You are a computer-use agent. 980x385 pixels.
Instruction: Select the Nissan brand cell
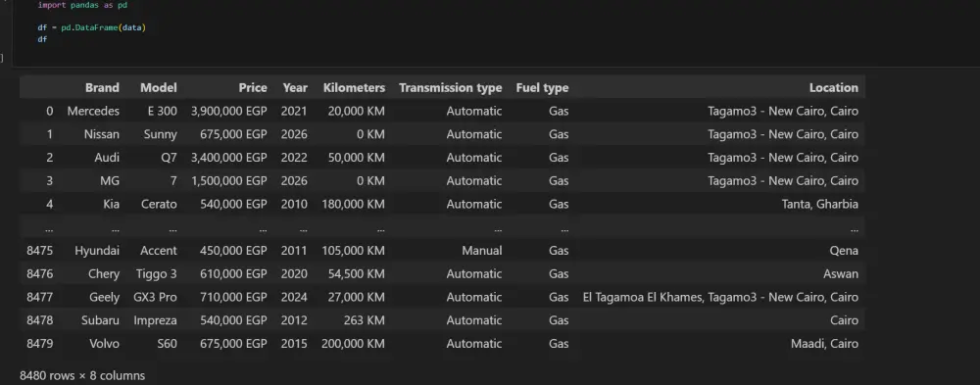click(x=101, y=134)
